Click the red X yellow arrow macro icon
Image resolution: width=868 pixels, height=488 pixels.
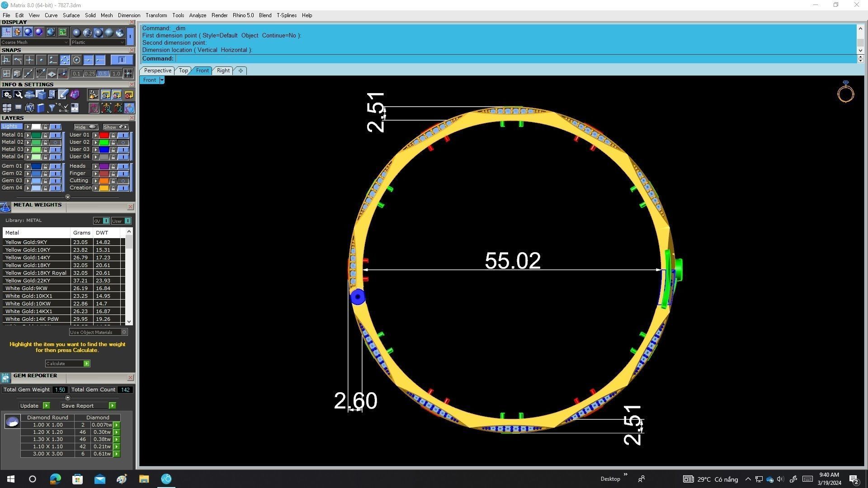coord(129,94)
